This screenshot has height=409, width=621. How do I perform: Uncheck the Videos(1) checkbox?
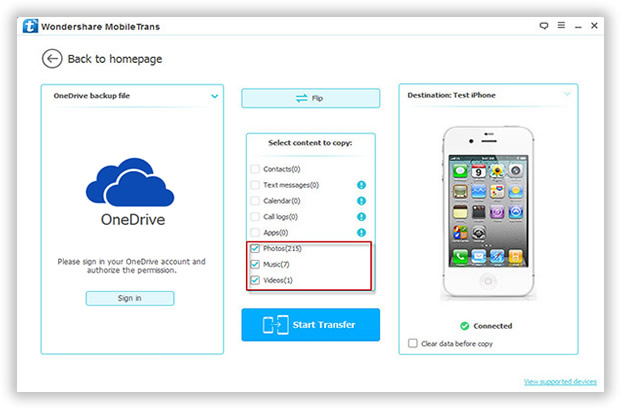click(255, 280)
